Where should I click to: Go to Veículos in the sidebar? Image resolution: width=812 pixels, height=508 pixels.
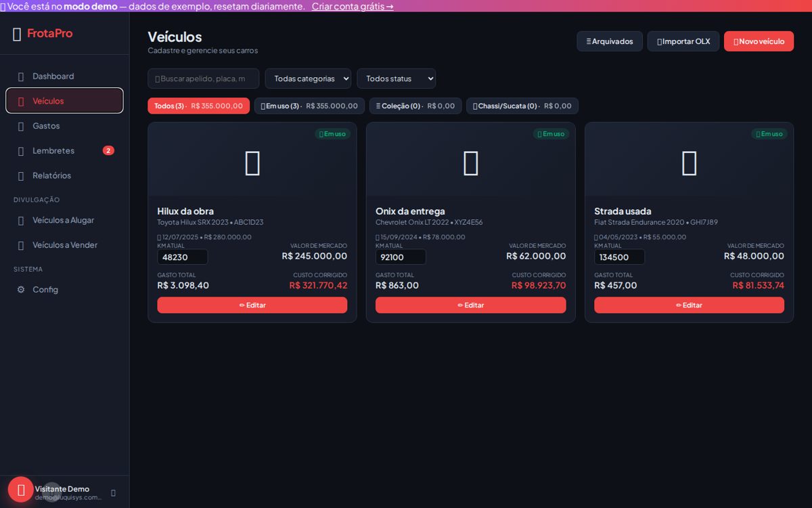point(64,101)
